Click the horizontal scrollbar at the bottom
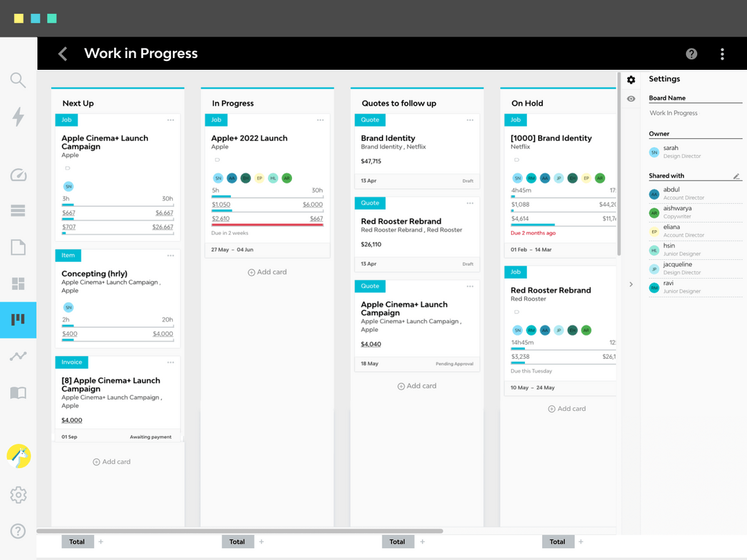747x560 pixels. pos(242,531)
